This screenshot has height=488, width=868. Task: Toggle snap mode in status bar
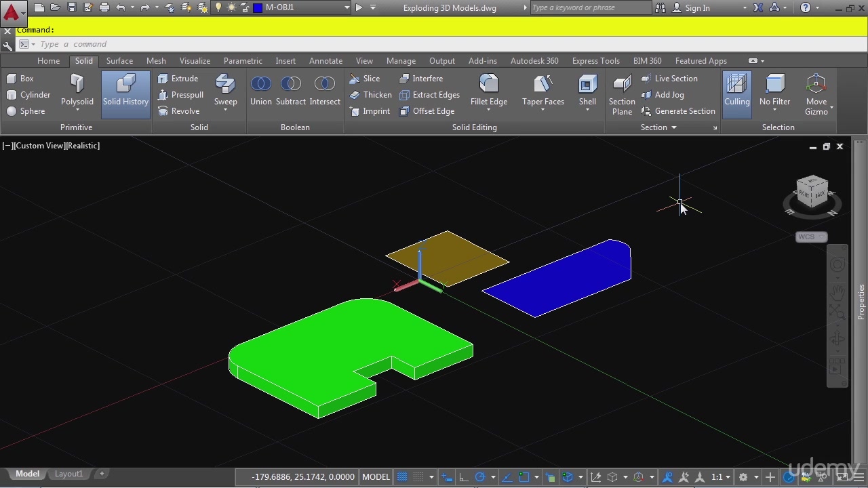(x=418, y=477)
